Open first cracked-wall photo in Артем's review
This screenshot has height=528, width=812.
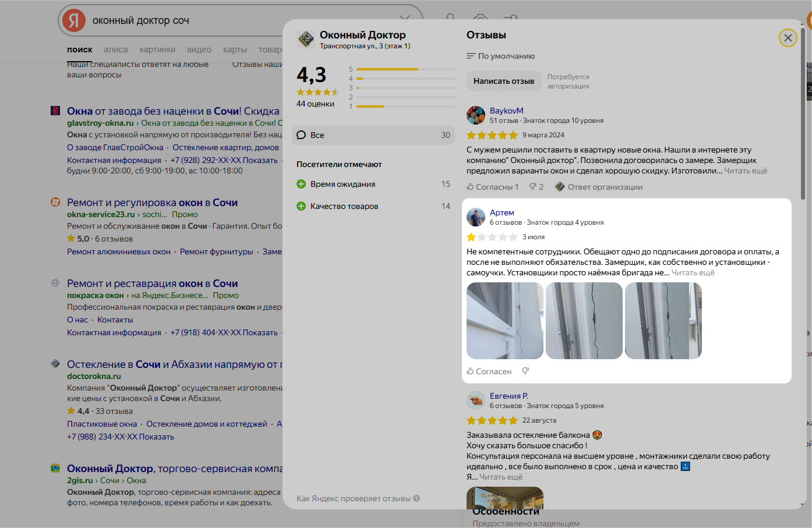(505, 321)
